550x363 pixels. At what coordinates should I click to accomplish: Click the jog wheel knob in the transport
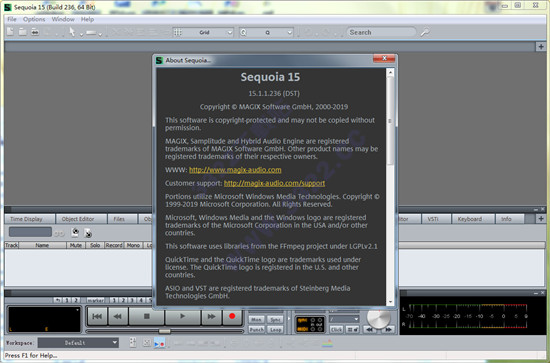coord(378,318)
